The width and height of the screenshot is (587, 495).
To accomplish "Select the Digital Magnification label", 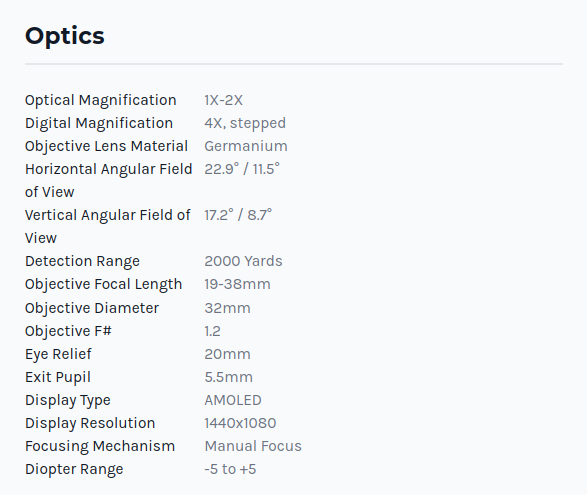I will [x=99, y=123].
